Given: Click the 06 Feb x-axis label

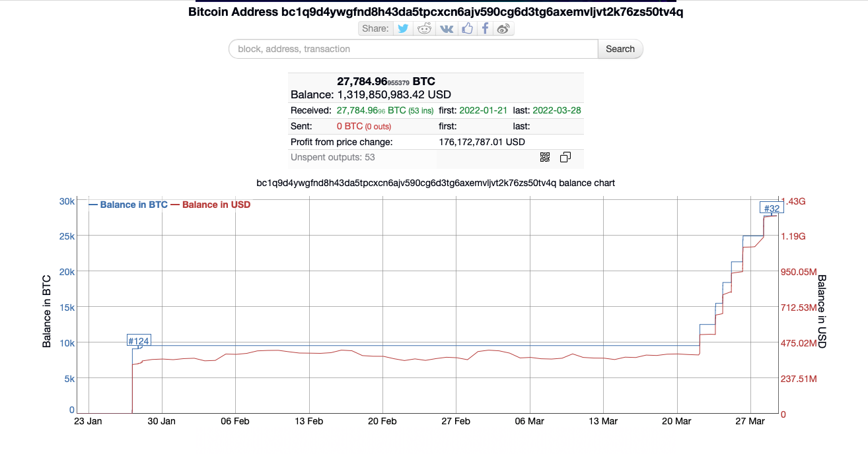Looking at the screenshot, I should coord(236,421).
